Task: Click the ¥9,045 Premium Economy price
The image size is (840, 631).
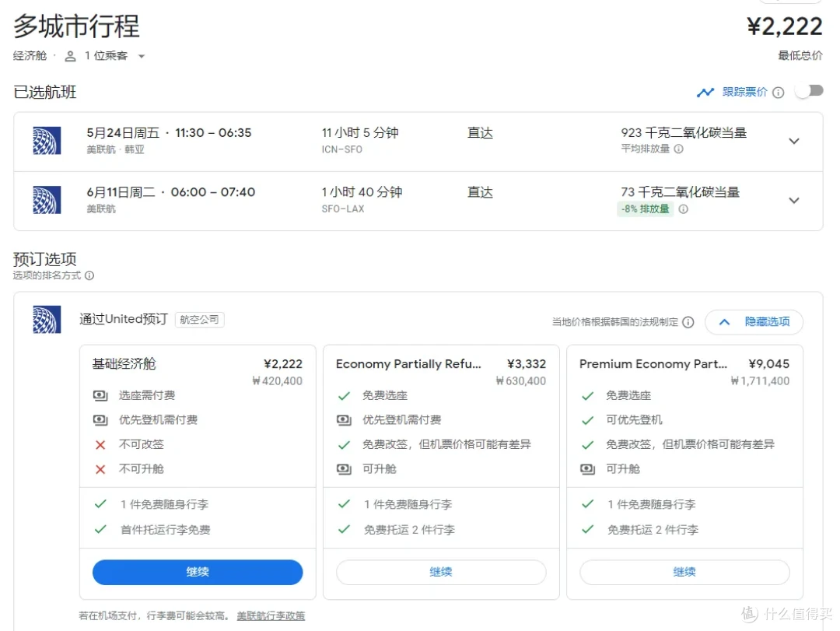Action: [768, 364]
